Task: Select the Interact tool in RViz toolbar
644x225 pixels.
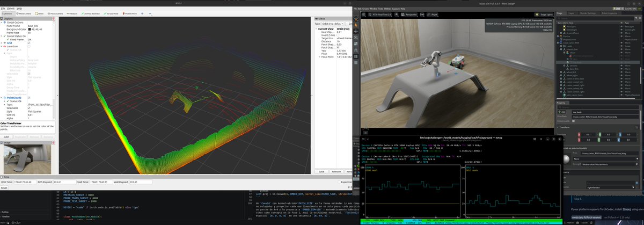Action: [x=7, y=13]
